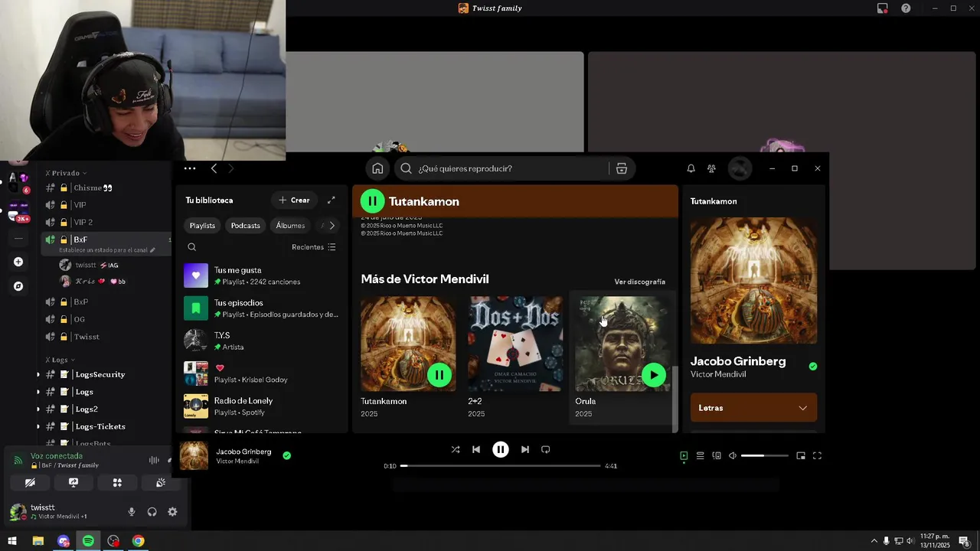
Task: Toggle Discord microphone mute
Action: click(x=132, y=512)
